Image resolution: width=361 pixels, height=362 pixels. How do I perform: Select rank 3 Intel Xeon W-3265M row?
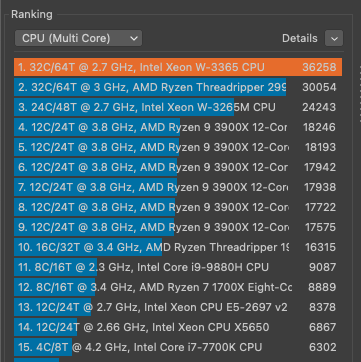coord(178,107)
